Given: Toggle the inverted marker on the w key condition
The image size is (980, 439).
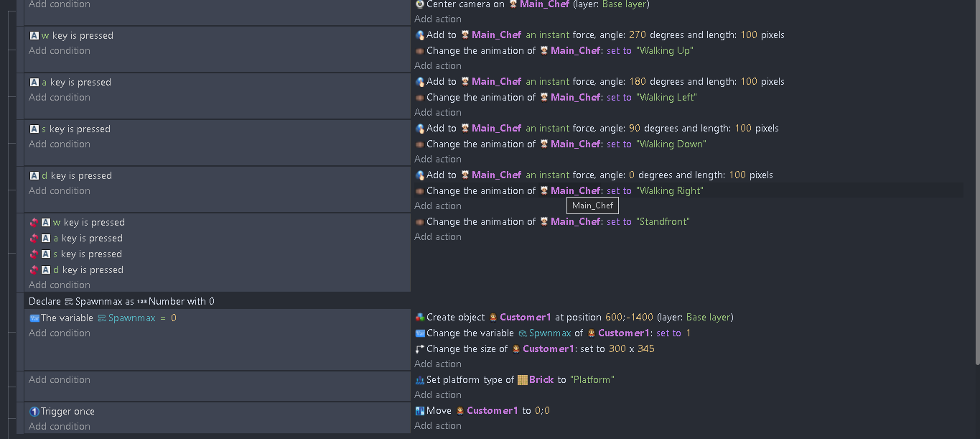Looking at the screenshot, I should click(x=34, y=223).
